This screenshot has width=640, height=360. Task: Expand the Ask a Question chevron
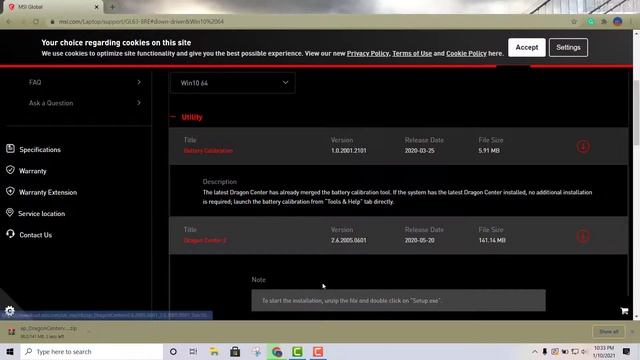(x=139, y=102)
